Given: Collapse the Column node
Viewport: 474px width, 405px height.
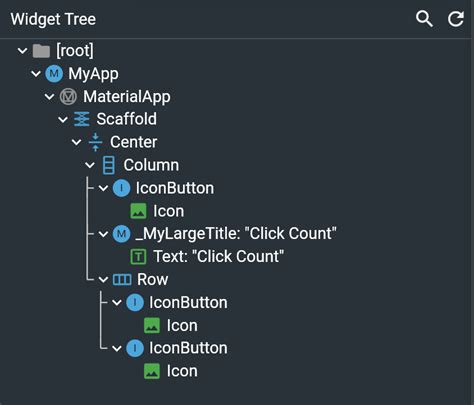Looking at the screenshot, I should (x=90, y=165).
